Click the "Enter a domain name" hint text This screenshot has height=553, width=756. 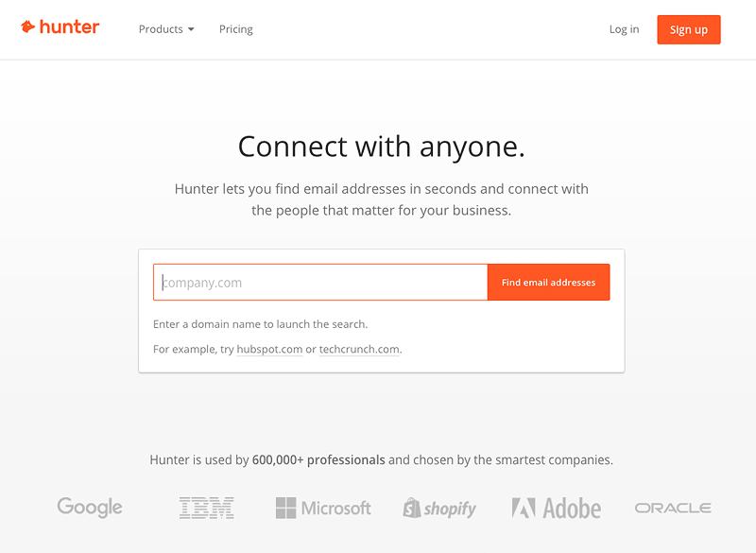260,324
